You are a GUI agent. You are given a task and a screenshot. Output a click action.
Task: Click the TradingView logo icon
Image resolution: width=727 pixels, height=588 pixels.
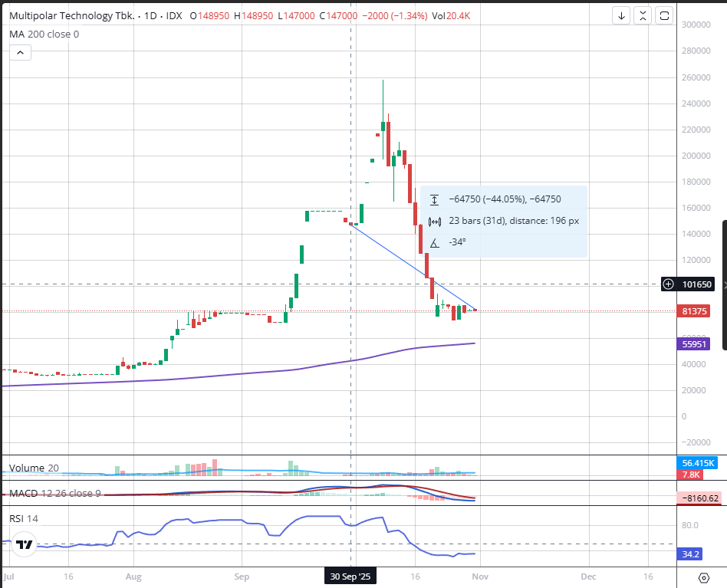24,544
